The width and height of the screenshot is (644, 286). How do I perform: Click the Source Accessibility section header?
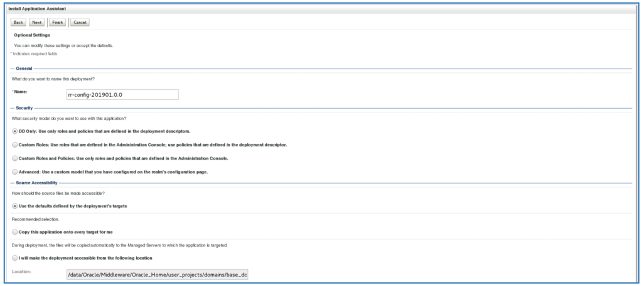(x=36, y=182)
